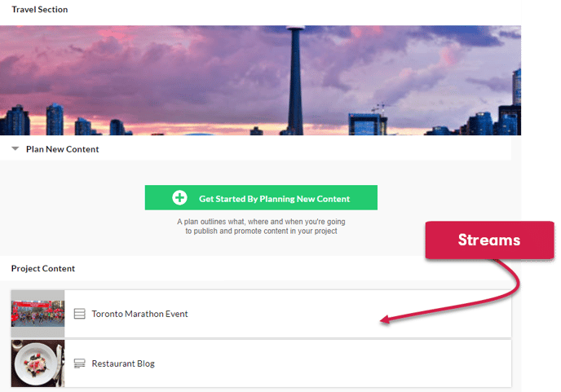
Task: Click the red arrow tip pointing at stream
Action: (x=383, y=322)
